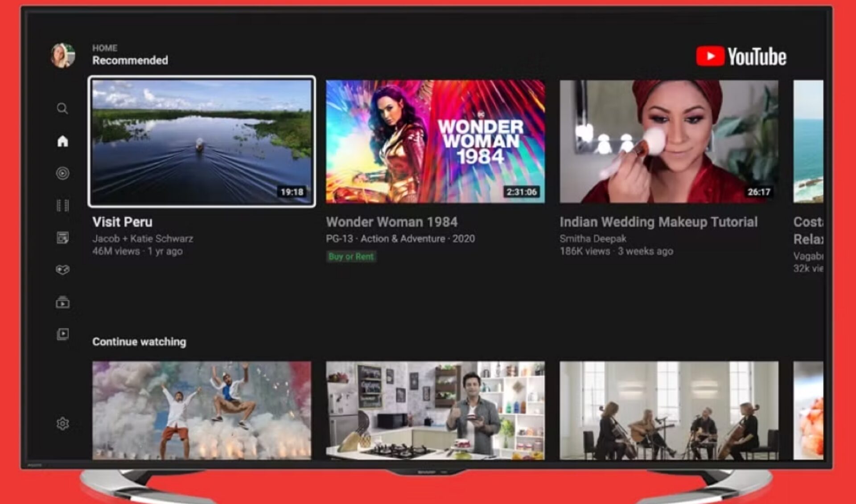Click the Buy or Rent label

[x=352, y=257]
